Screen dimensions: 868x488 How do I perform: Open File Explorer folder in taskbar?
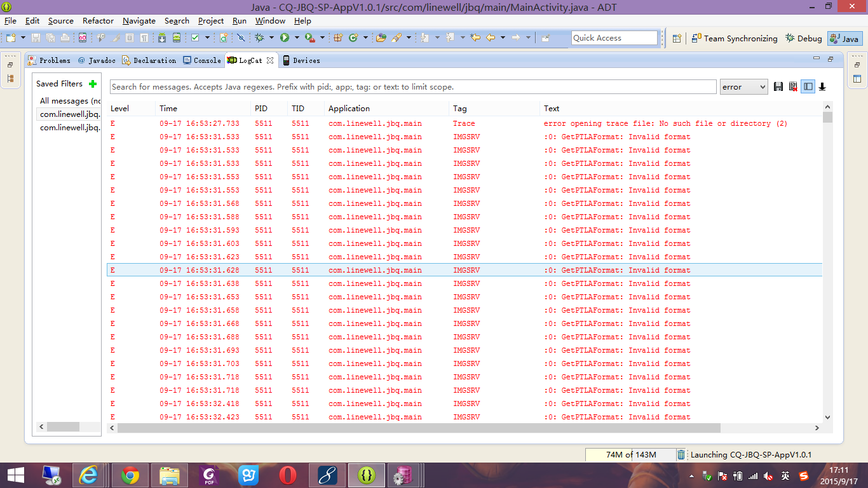pyautogui.click(x=170, y=475)
